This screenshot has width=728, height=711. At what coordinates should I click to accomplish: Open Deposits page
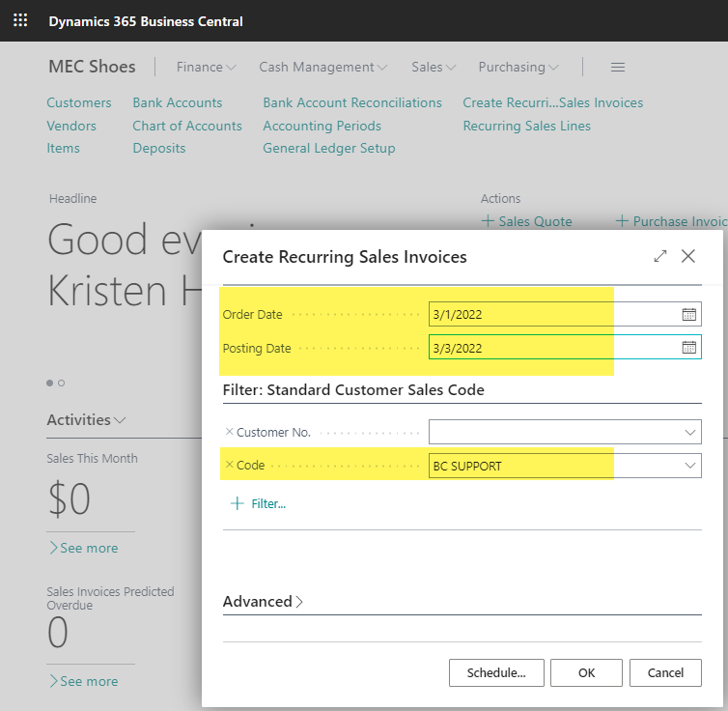pos(159,148)
